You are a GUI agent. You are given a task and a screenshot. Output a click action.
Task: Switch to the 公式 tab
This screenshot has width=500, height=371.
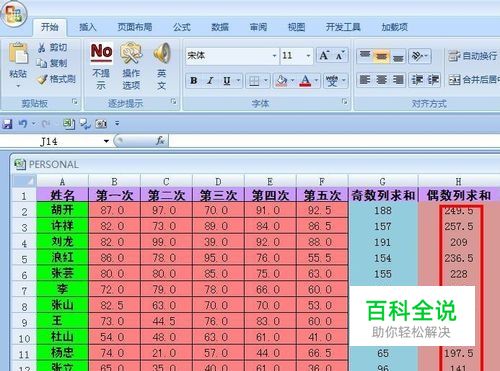pyautogui.click(x=182, y=27)
